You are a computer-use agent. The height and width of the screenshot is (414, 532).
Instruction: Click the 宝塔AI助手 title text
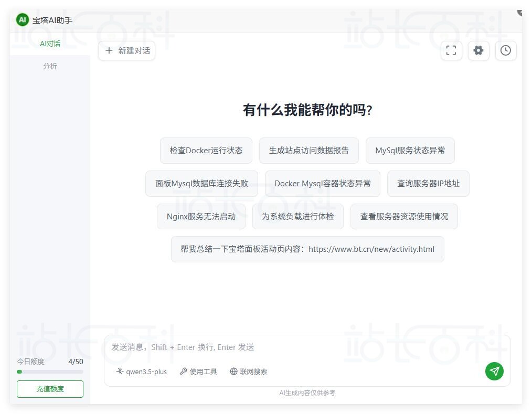(52, 20)
